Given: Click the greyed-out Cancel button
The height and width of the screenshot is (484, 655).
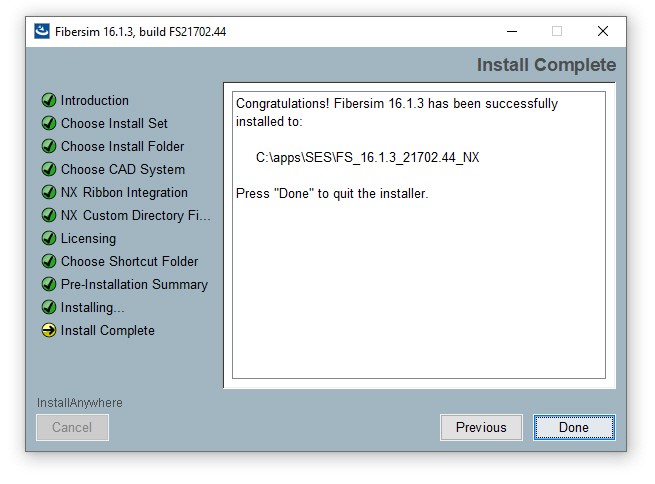Looking at the screenshot, I should (72, 427).
